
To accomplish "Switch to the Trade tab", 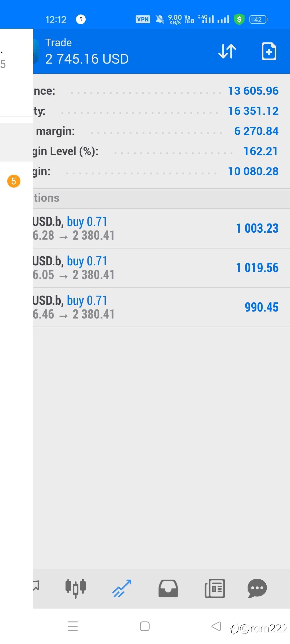I will 122,588.
